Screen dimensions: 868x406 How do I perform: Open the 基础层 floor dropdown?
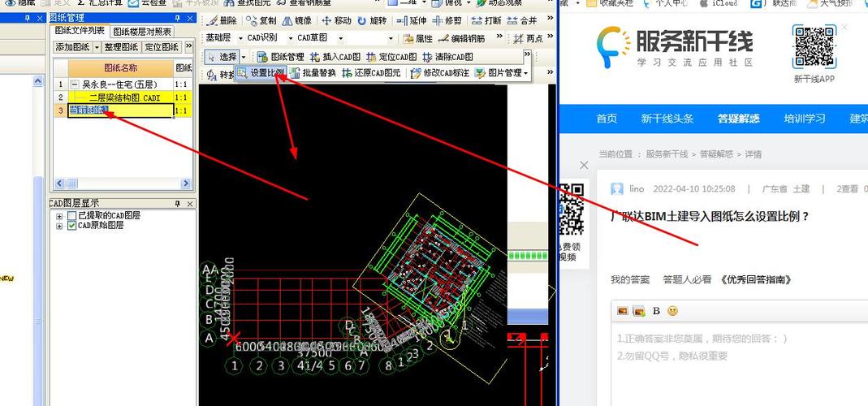pos(242,38)
